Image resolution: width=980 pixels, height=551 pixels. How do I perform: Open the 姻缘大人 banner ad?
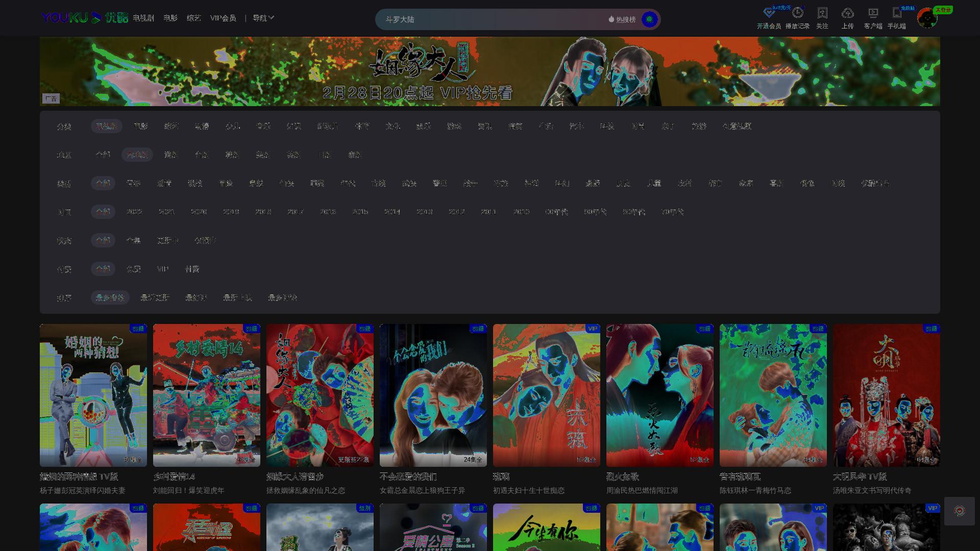click(x=490, y=71)
